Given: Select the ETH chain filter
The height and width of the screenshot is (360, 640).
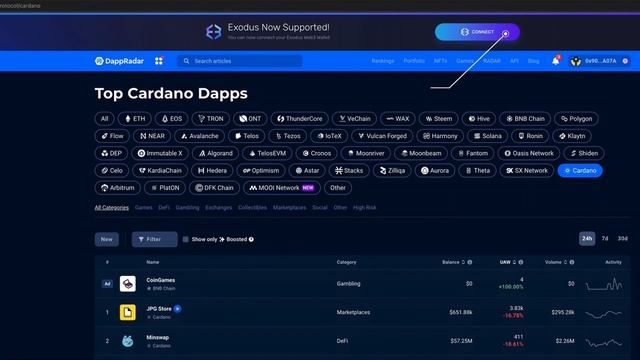Looking at the screenshot, I should pyautogui.click(x=135, y=119).
